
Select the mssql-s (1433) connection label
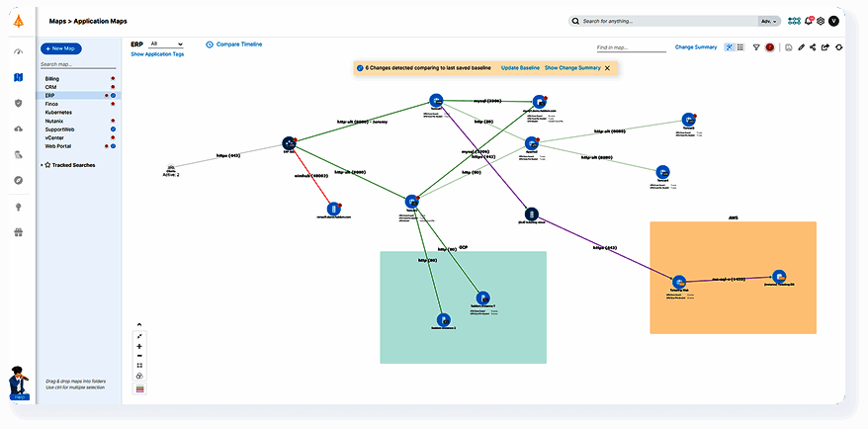[731, 280]
